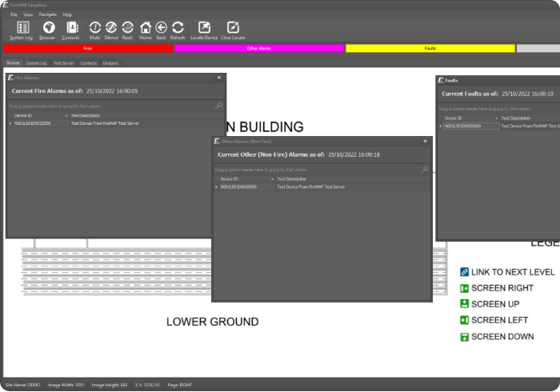Viewport: 560px width, 392px height.
Task: Open the System Log toolbar icon
Action: pos(22,29)
